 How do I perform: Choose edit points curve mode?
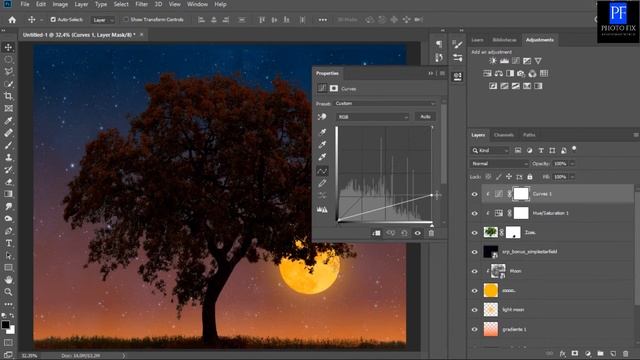pyautogui.click(x=322, y=171)
